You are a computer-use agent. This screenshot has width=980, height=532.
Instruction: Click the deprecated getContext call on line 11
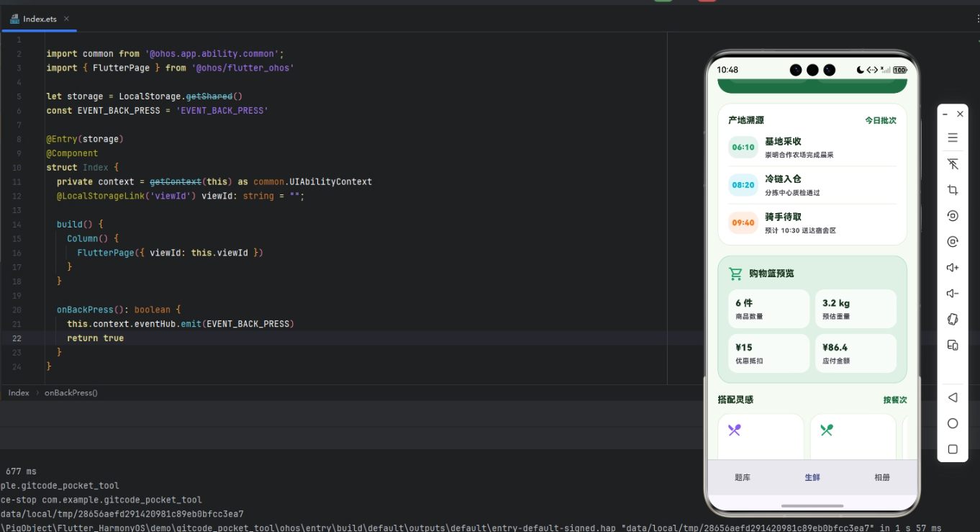(x=176, y=181)
